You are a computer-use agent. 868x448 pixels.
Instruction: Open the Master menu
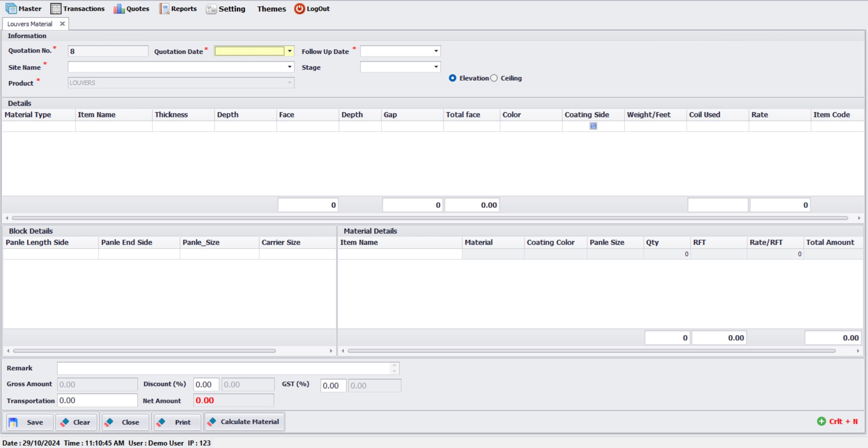[24, 9]
